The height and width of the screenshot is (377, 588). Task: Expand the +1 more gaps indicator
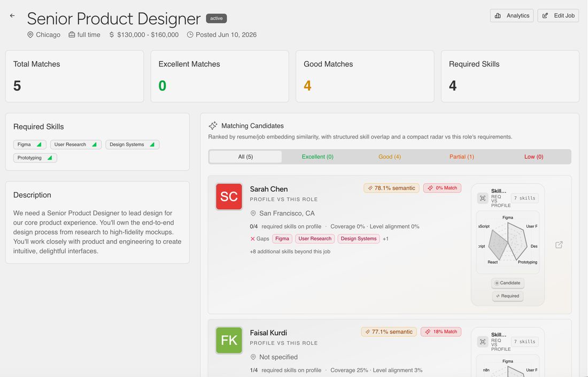pyautogui.click(x=385, y=239)
